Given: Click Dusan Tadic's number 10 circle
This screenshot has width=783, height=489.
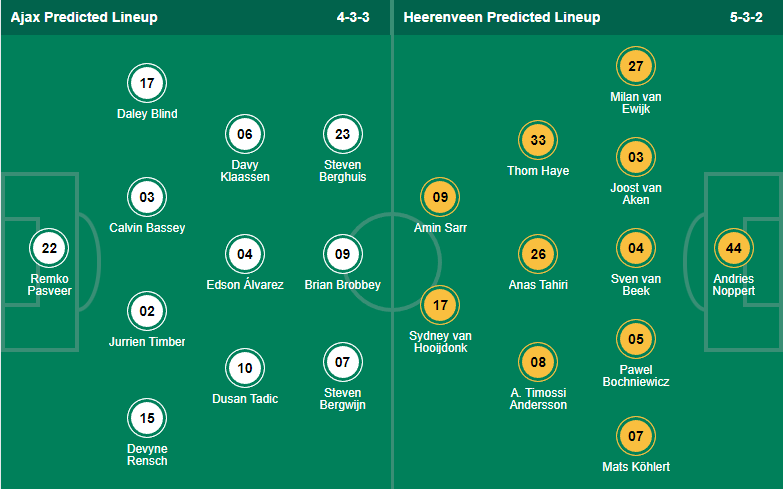Looking at the screenshot, I should pyautogui.click(x=245, y=368).
